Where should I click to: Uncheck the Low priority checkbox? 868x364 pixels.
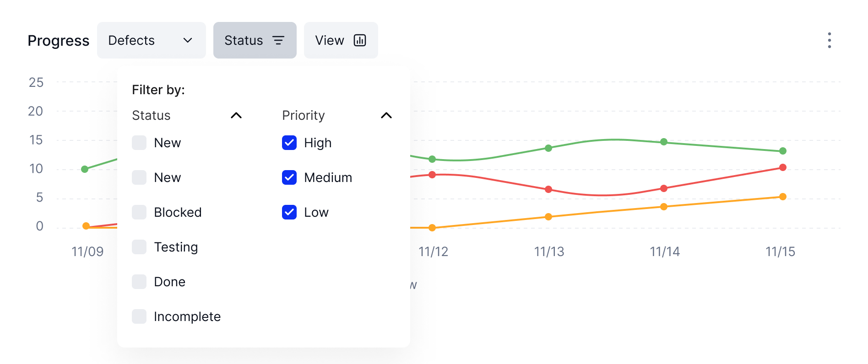click(x=289, y=212)
